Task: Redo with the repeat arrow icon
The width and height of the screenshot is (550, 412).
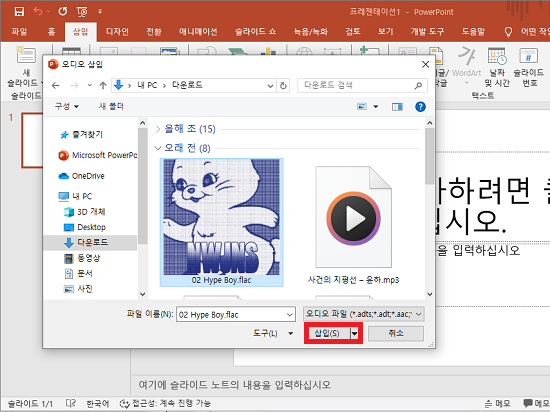Action: pos(63,12)
